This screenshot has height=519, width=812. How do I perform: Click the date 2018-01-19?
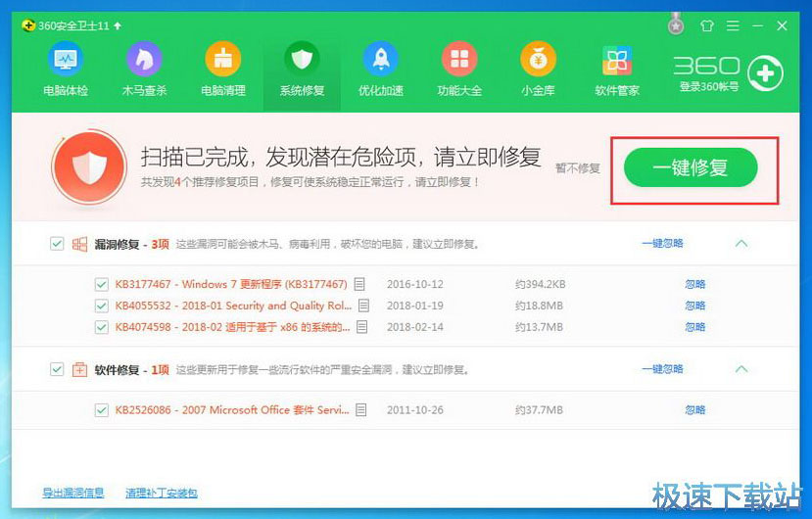point(414,307)
